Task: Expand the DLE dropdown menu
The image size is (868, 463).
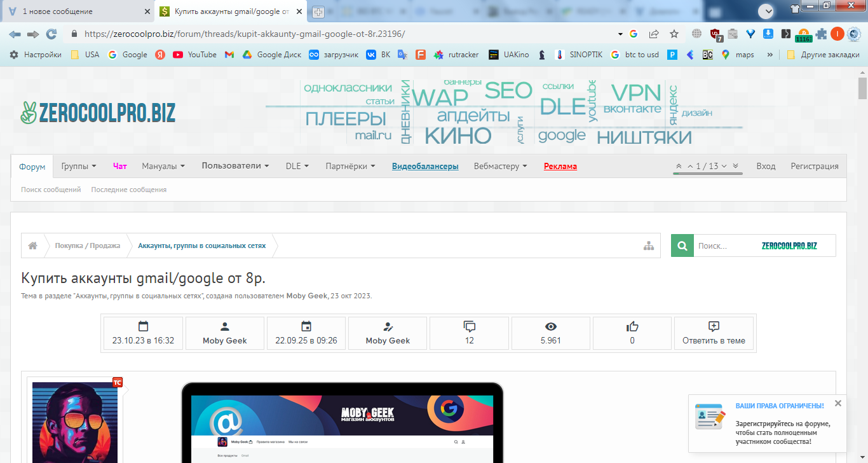Action: coord(297,166)
